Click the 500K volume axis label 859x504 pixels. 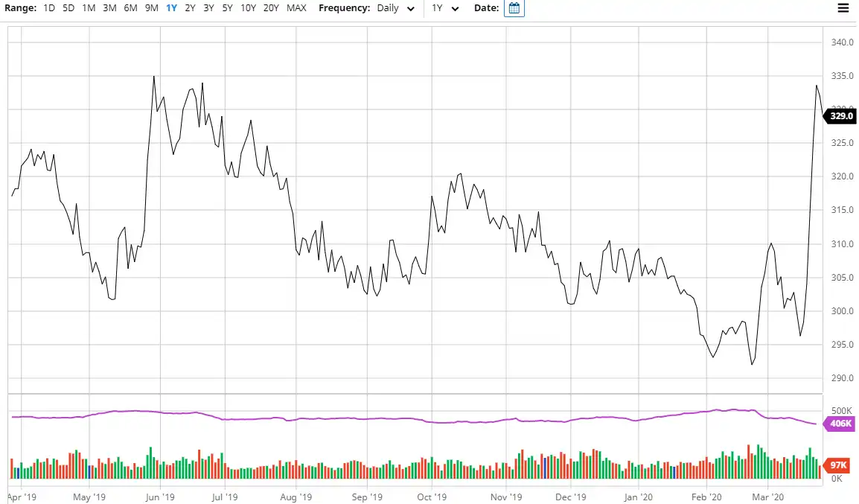tap(841, 411)
